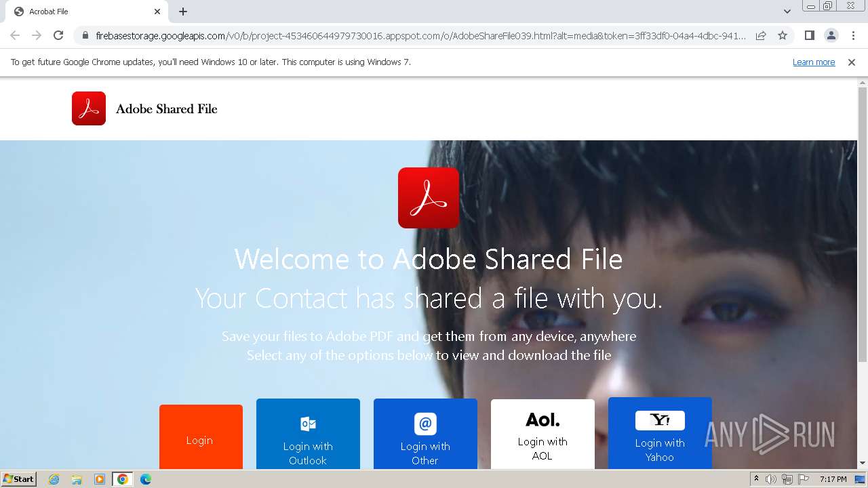Dismiss the Chrome update notification bar
The height and width of the screenshot is (488, 868).
[852, 62]
